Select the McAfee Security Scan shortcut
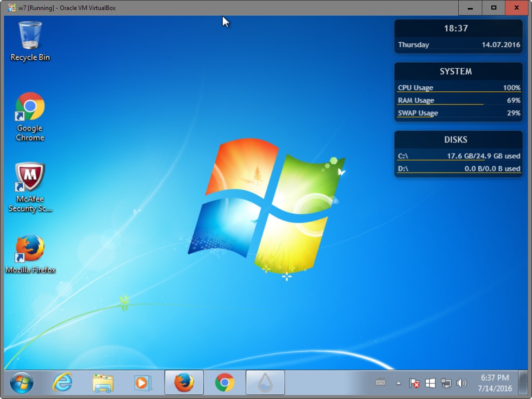Viewport: 532px width, 399px height. (30, 187)
